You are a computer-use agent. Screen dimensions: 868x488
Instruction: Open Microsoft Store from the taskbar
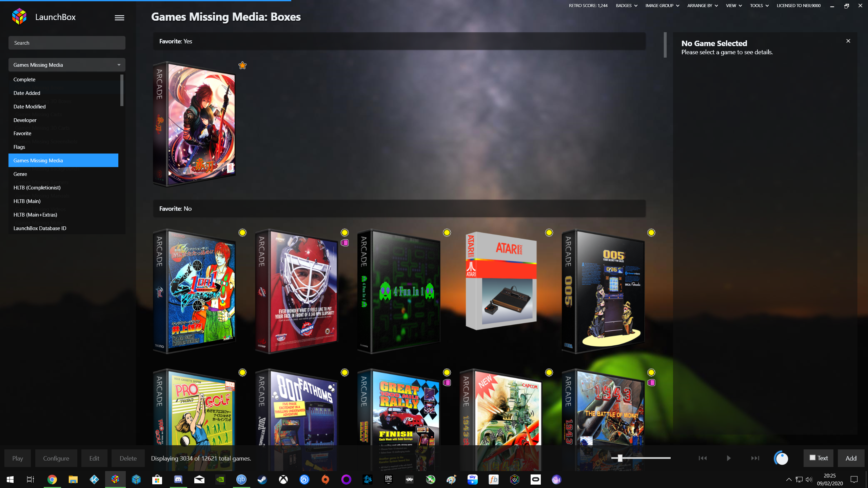(x=157, y=480)
